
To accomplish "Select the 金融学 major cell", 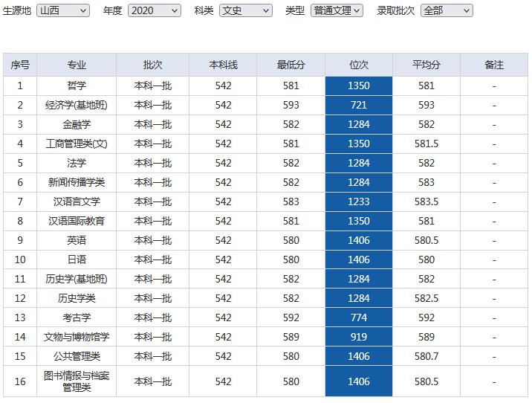I will [77, 125].
